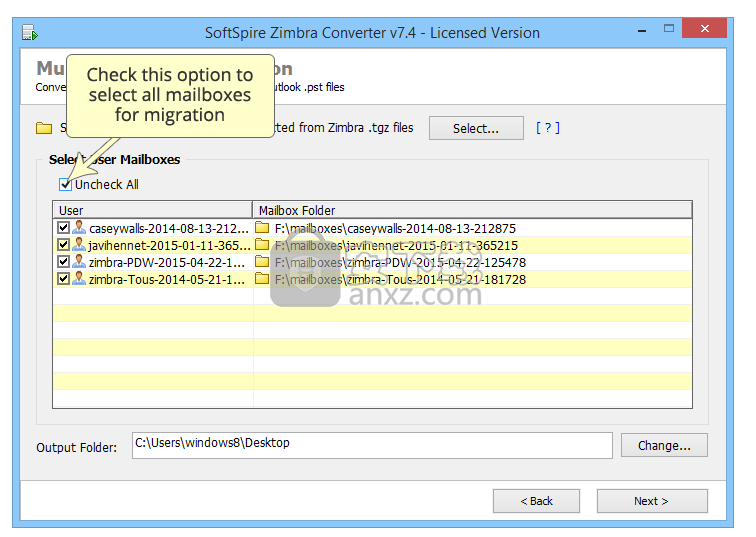Go to previous step with Back button
The image size is (756, 537).
[536, 501]
